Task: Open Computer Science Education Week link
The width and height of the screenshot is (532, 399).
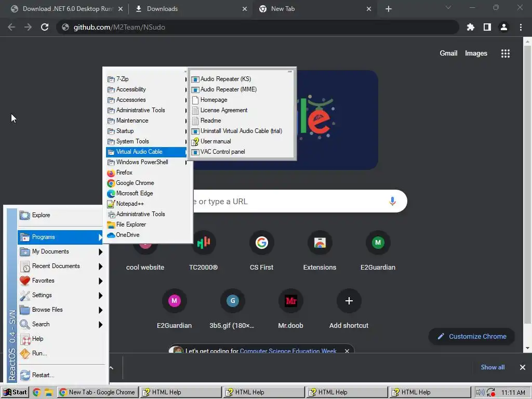Action: point(288,351)
